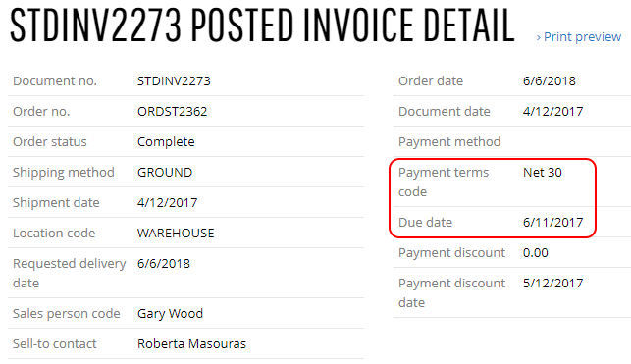
Task: Click sales person Gary Wood
Action: pos(170,314)
